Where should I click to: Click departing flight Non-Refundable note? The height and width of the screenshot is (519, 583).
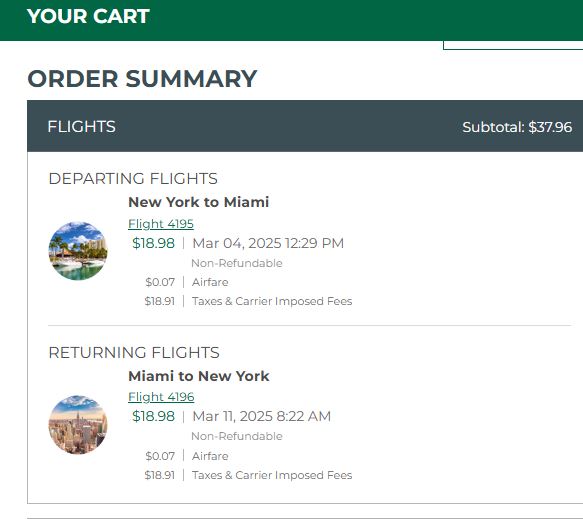pos(236,263)
